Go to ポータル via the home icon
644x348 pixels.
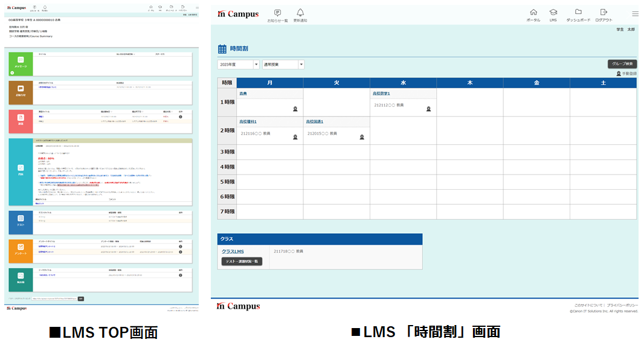[x=533, y=13]
